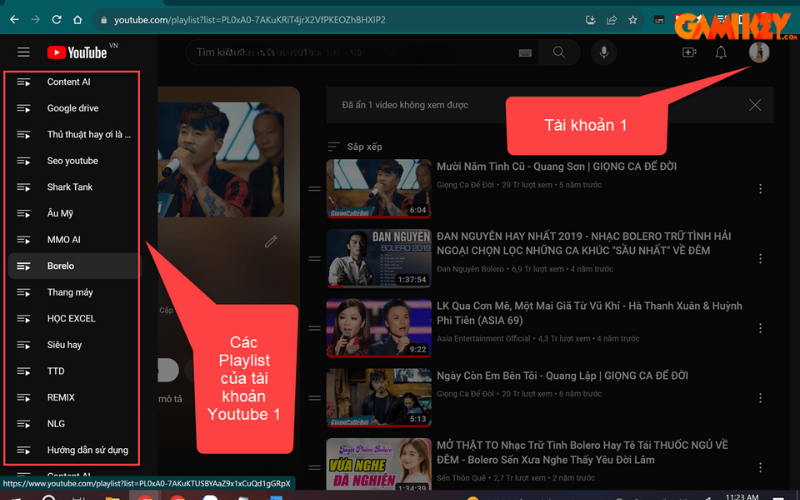Open the notifications bell
The width and height of the screenshot is (800, 500).
[720, 52]
